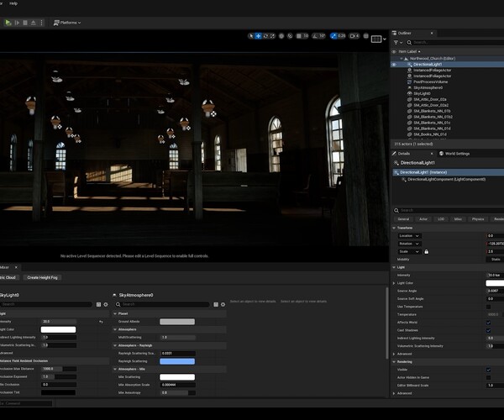The image size is (504, 420).
Task: Toggle the eye visibility column header in Outliner
Action: point(394,51)
